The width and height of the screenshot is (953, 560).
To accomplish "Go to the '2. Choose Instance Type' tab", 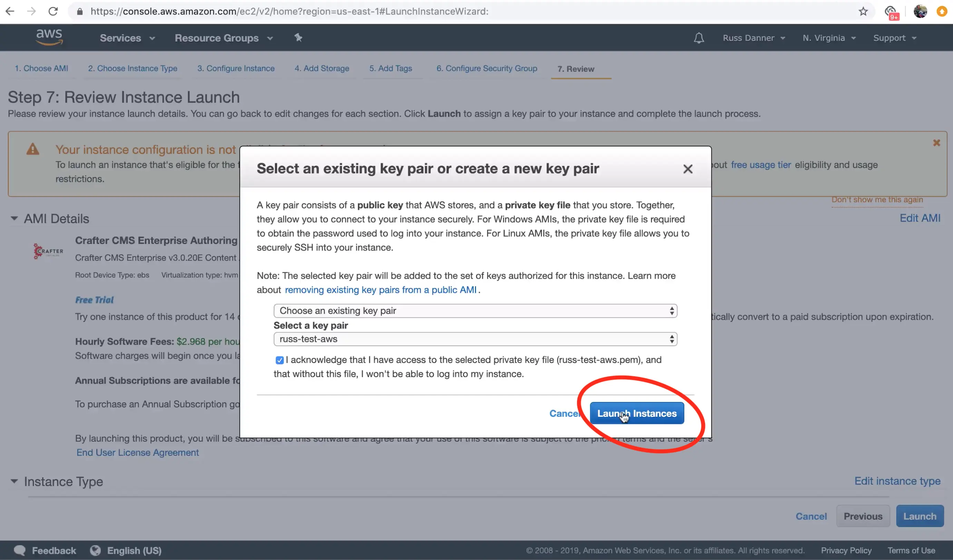I will 132,68.
